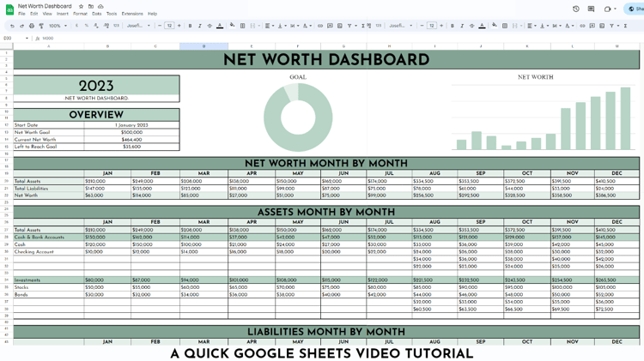Open the 100% zoom dropdown

coord(58,26)
